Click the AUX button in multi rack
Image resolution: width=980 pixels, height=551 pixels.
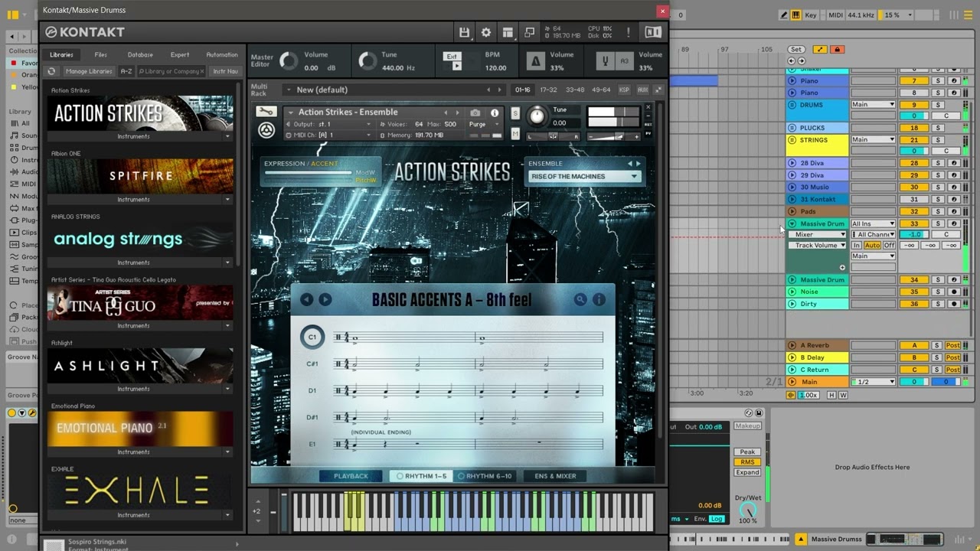642,90
